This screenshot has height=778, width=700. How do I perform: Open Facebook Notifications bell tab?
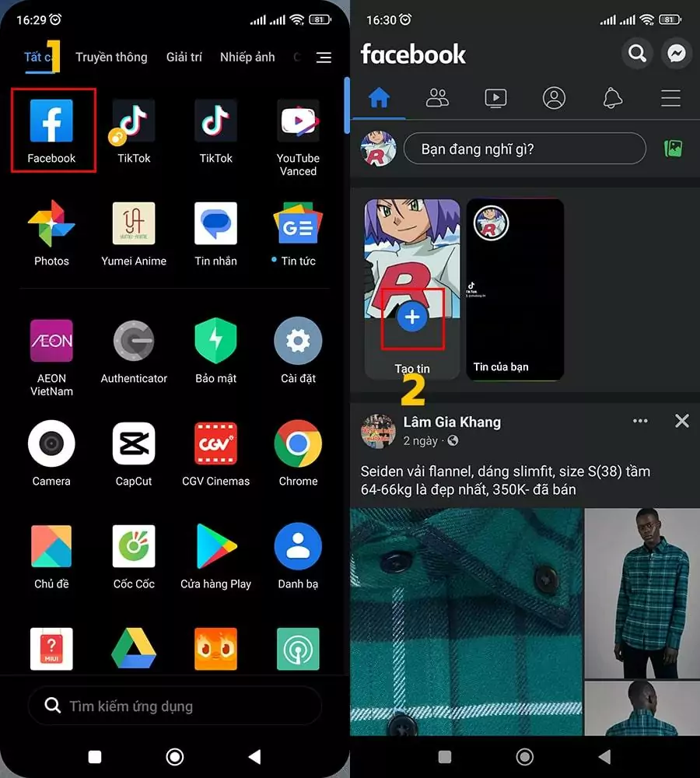(612, 98)
